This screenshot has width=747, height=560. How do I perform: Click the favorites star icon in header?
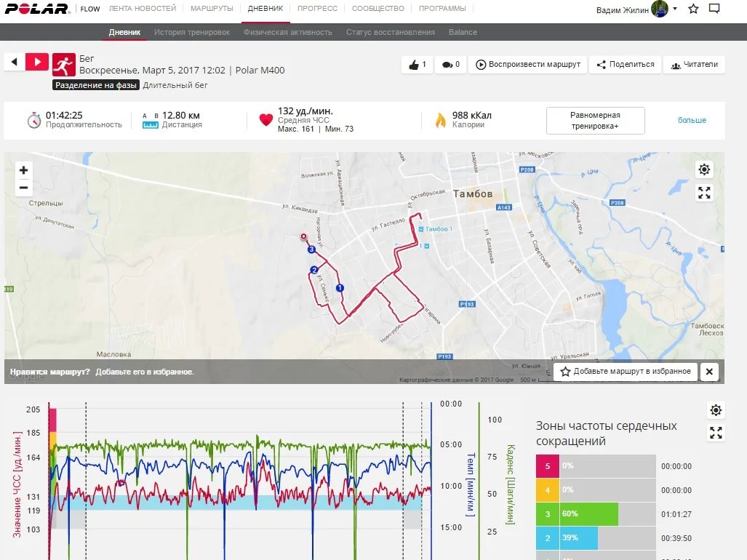point(693,9)
